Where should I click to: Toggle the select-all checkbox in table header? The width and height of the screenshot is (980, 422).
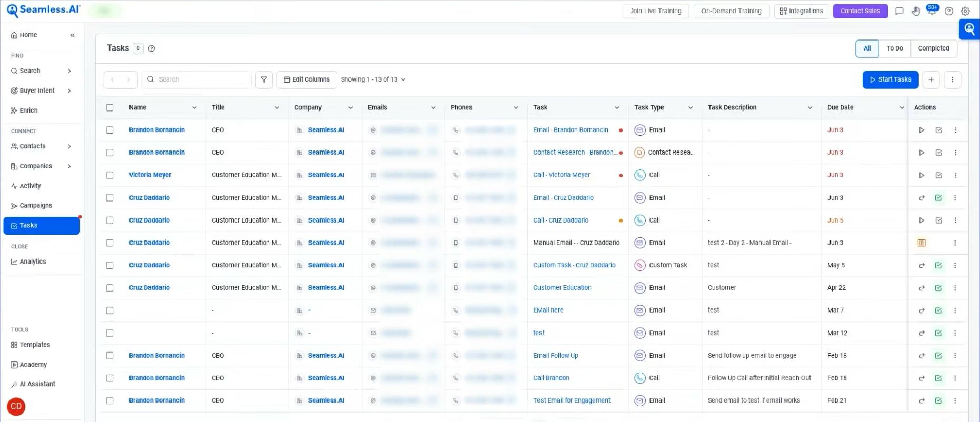click(x=109, y=107)
